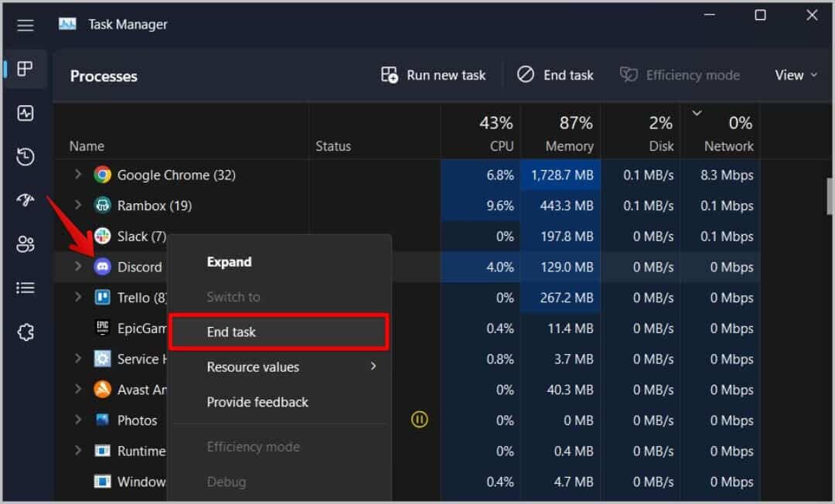Click Slack's 197.8 MB memory value
This screenshot has width=835, height=504.
click(x=567, y=237)
